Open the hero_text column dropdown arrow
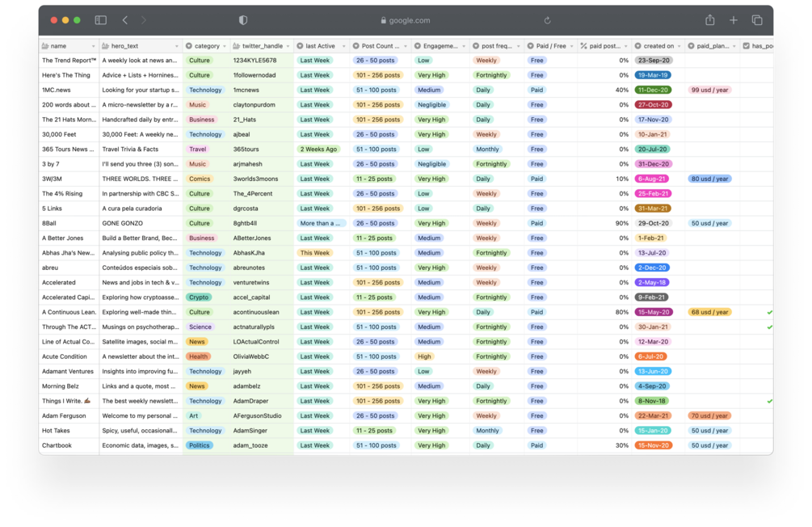Viewport: 812px width, 527px height. point(177,47)
